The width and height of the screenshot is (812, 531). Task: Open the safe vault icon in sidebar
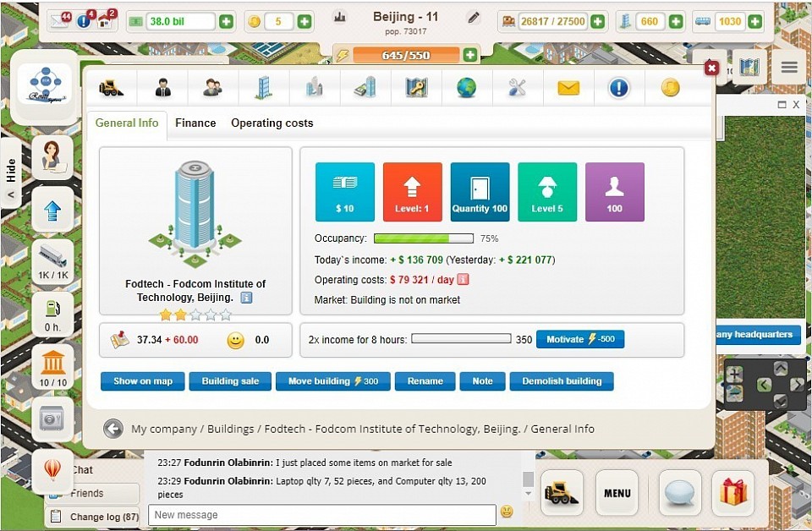[52, 419]
